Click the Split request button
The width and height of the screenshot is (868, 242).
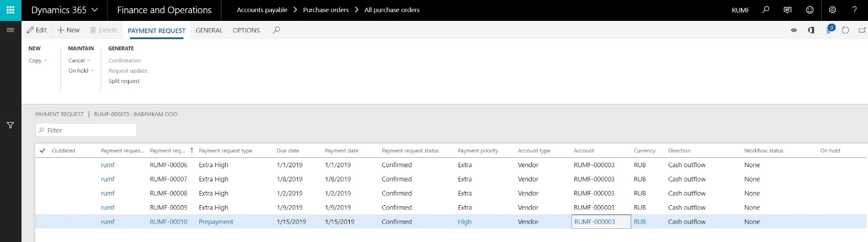click(124, 81)
